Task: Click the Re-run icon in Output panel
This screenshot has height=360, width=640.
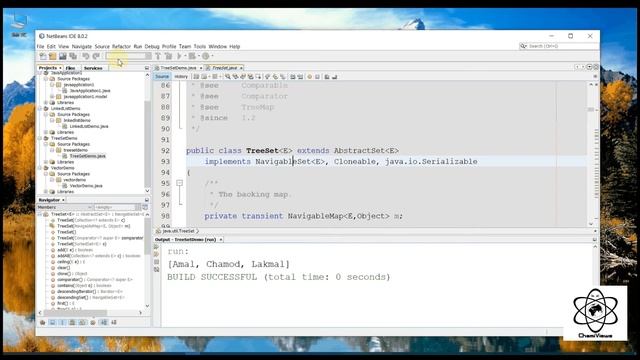Action: click(x=157, y=247)
